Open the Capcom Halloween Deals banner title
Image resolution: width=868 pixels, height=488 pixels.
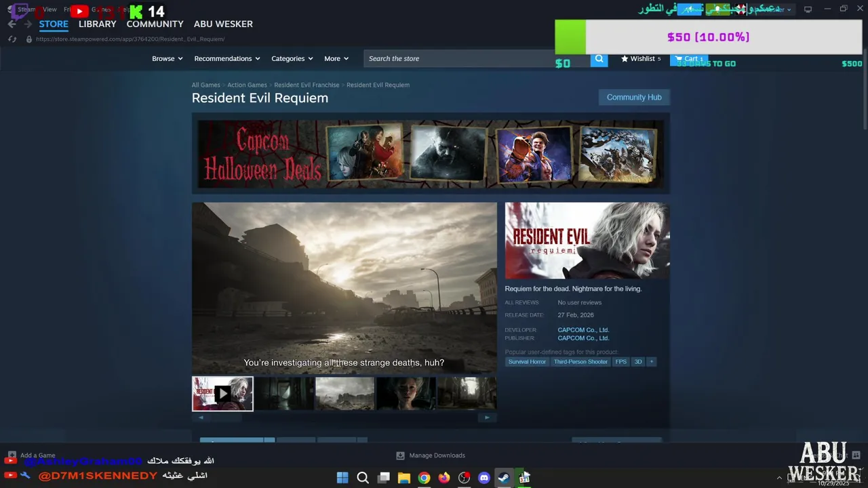pos(262,155)
